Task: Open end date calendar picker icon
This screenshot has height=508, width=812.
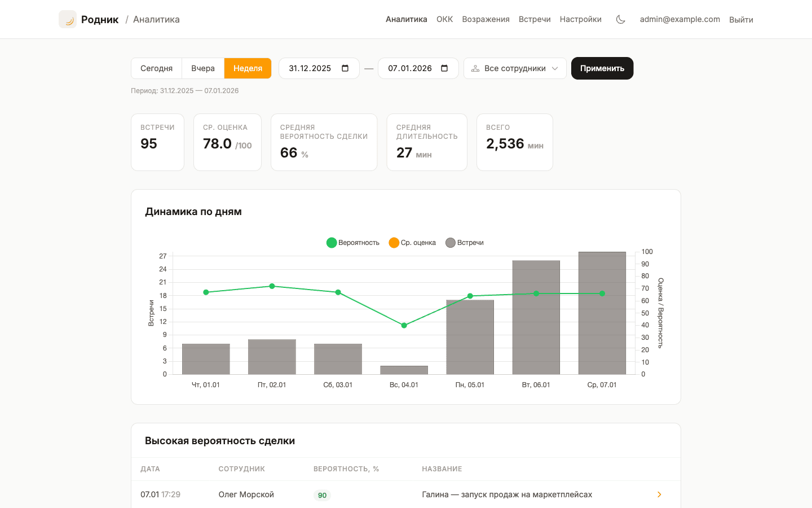Action: tap(444, 68)
